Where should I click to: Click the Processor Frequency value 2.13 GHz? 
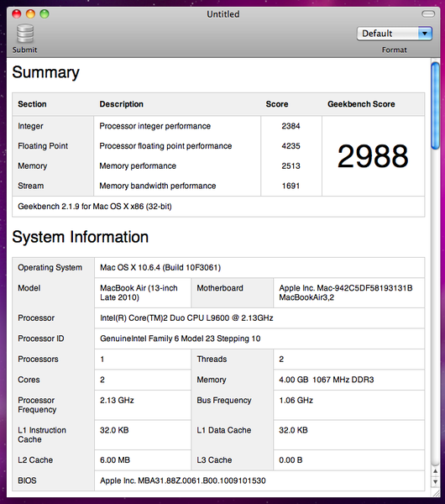(117, 400)
